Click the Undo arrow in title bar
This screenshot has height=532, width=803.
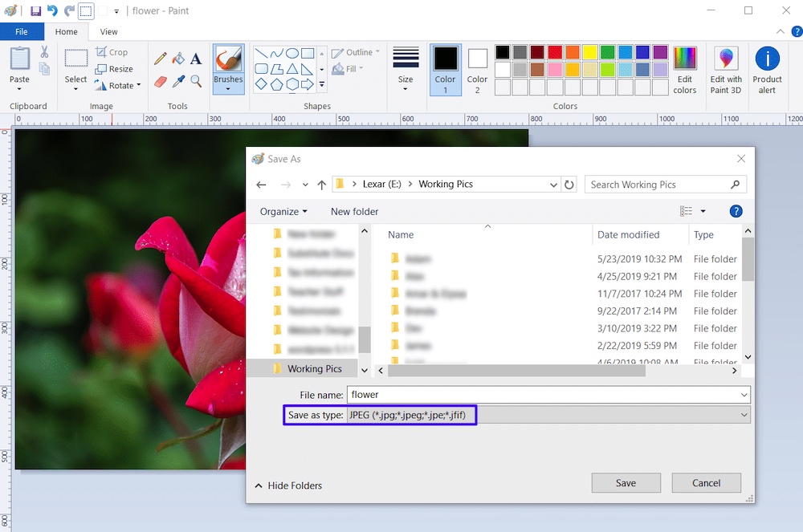52,10
